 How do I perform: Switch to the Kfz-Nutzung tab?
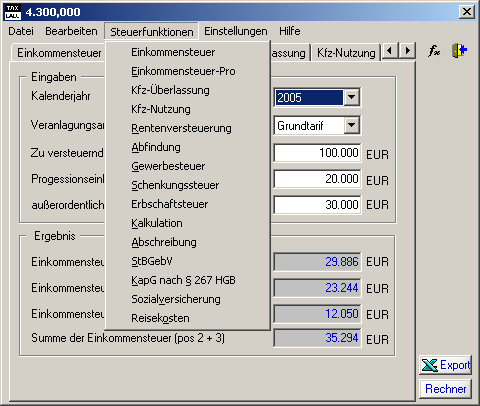[346, 53]
